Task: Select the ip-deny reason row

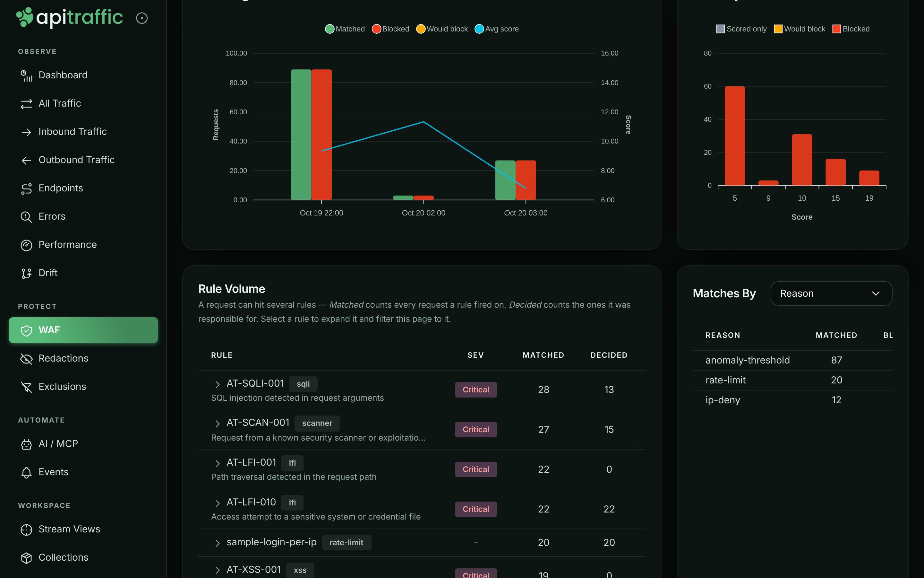Action: pyautogui.click(x=793, y=400)
